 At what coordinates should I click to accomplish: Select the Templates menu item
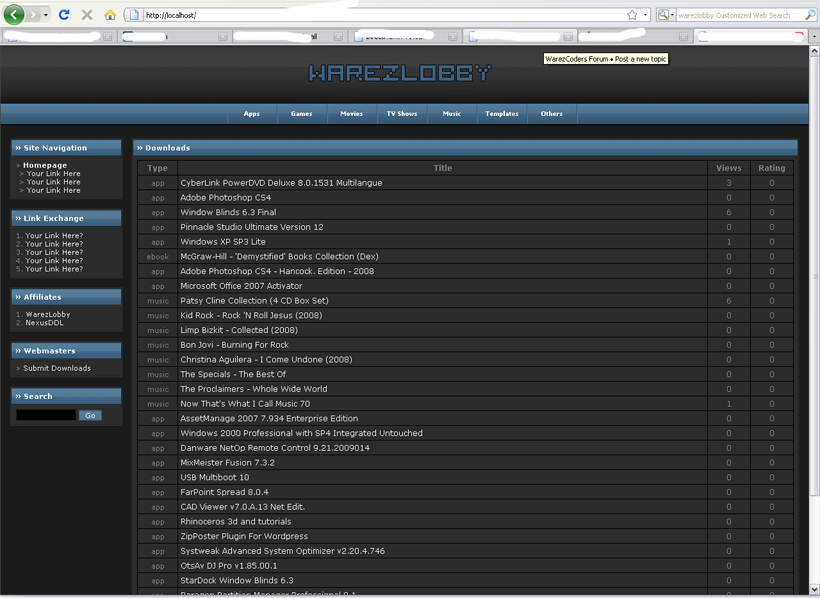point(502,114)
